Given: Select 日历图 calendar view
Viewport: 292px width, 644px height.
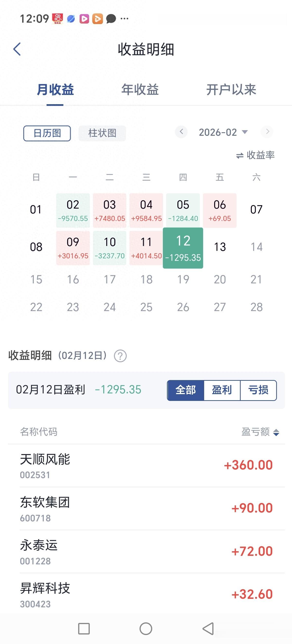Looking at the screenshot, I should [47, 133].
